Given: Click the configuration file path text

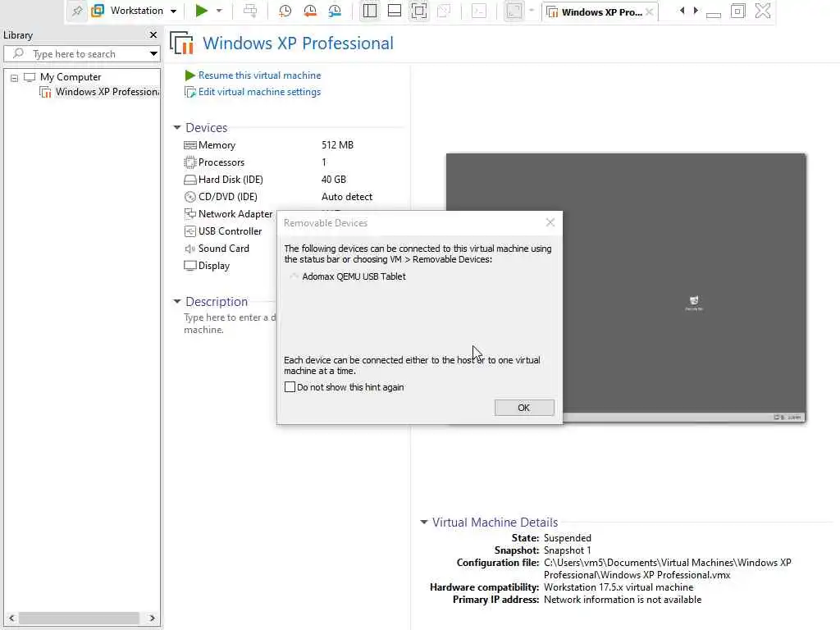Looking at the screenshot, I should pyautogui.click(x=668, y=569).
